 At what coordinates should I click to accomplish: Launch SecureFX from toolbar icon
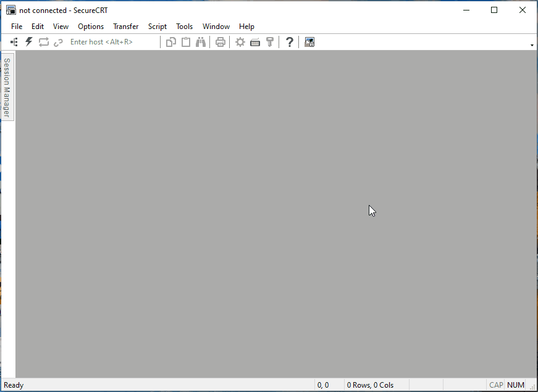[309, 42]
